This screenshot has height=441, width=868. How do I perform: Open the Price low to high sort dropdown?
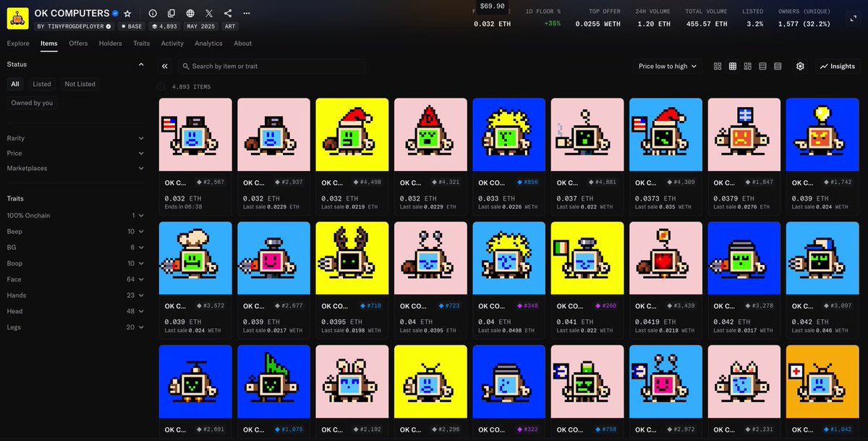tap(668, 66)
